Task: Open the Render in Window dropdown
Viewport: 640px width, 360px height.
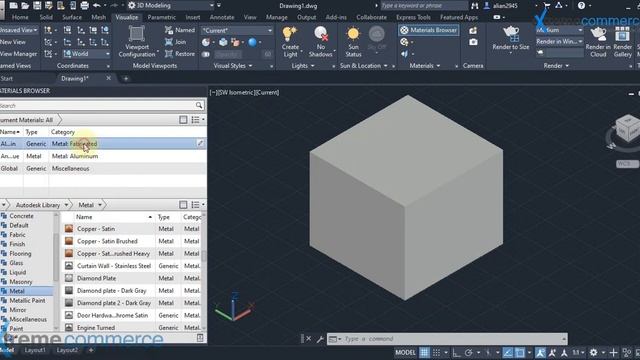Action: [560, 42]
